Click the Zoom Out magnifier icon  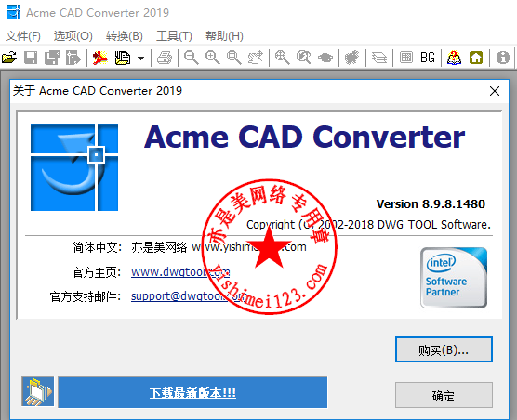tap(192, 58)
